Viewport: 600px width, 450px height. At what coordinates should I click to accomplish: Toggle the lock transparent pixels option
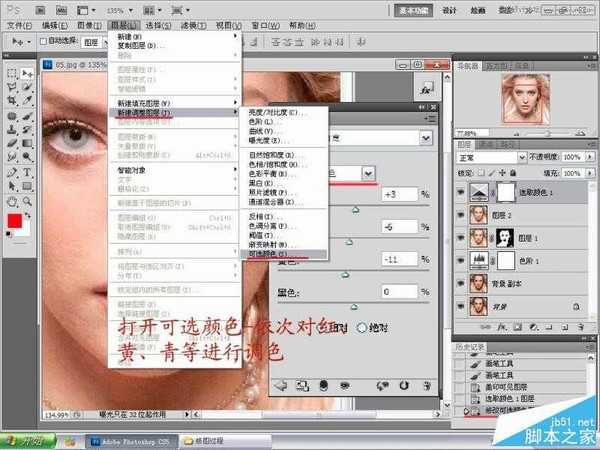coord(482,173)
